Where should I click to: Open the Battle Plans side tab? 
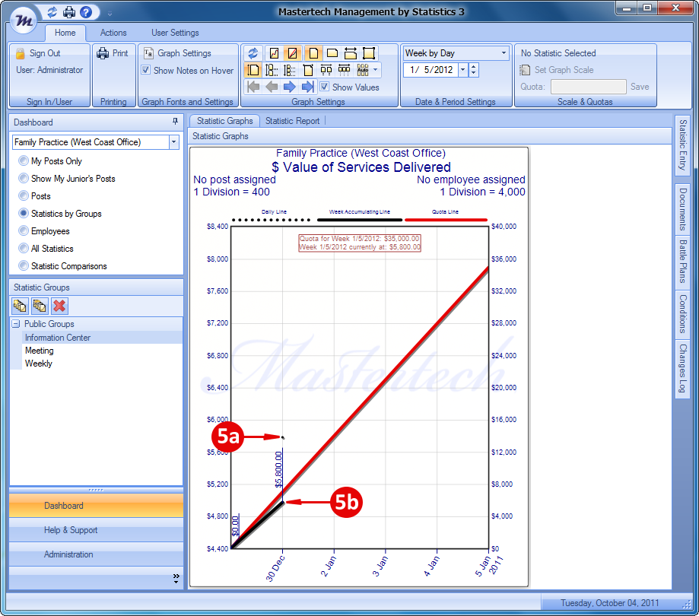pyautogui.click(x=682, y=261)
